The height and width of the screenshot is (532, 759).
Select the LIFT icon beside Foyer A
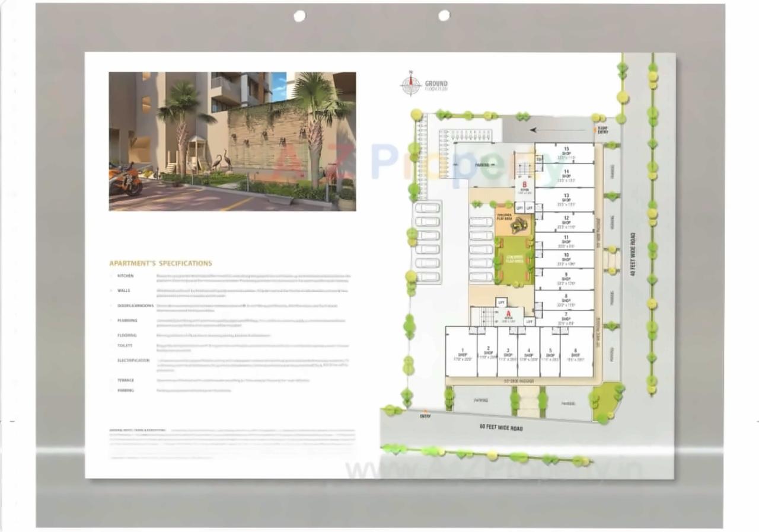click(x=501, y=303)
